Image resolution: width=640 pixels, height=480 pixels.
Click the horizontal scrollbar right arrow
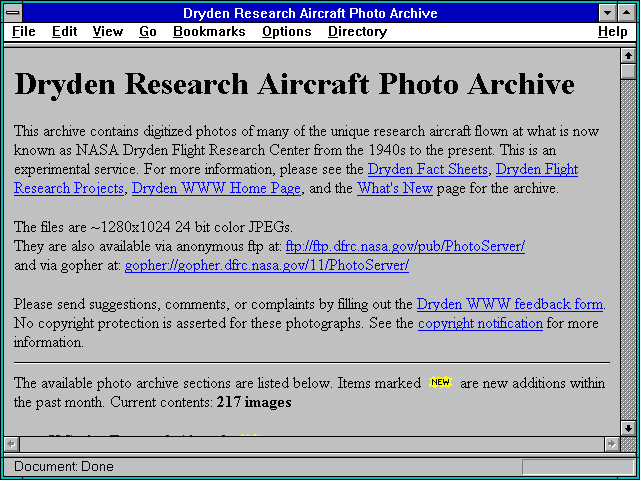[x=611, y=444]
